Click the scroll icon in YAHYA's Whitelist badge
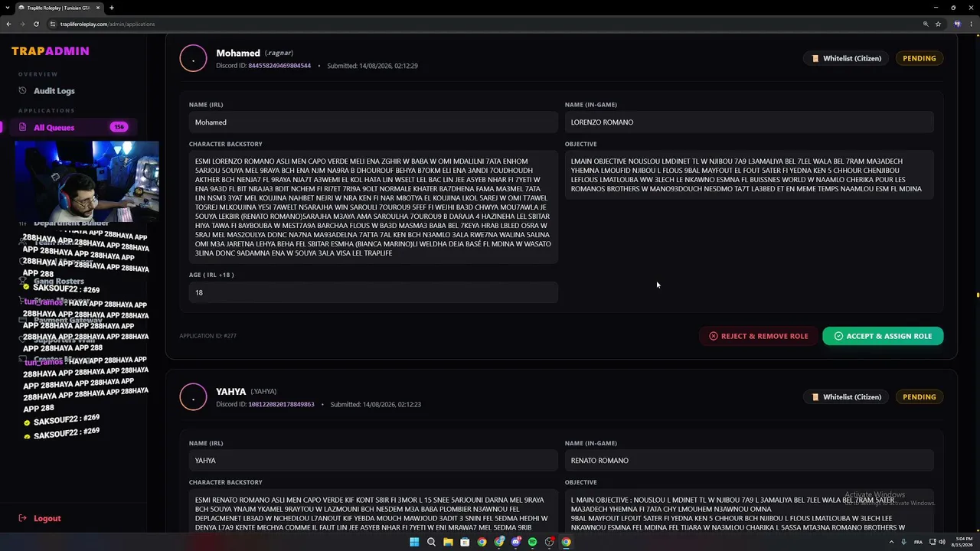Viewport: 980px width, 551px height. click(815, 397)
